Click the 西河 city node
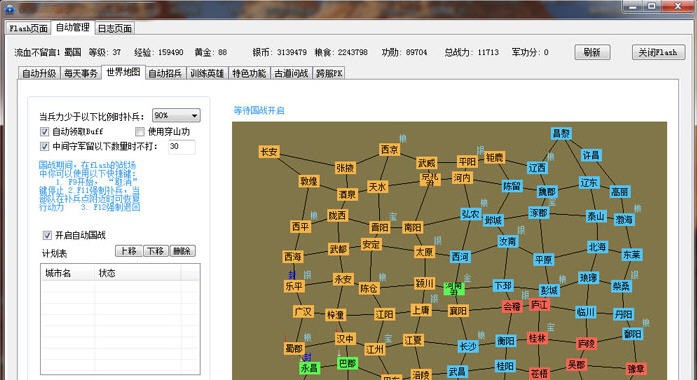The image size is (697, 380). pyautogui.click(x=460, y=256)
